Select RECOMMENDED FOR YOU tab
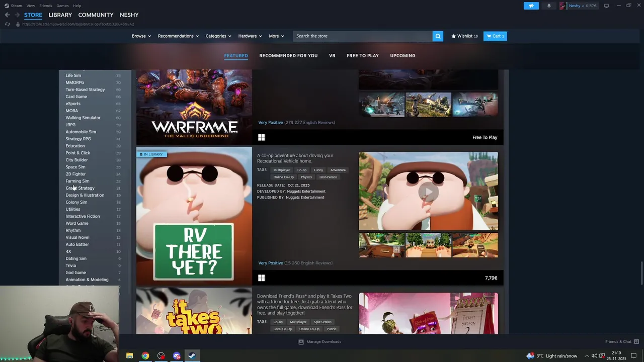The image size is (644, 362). [x=288, y=56]
